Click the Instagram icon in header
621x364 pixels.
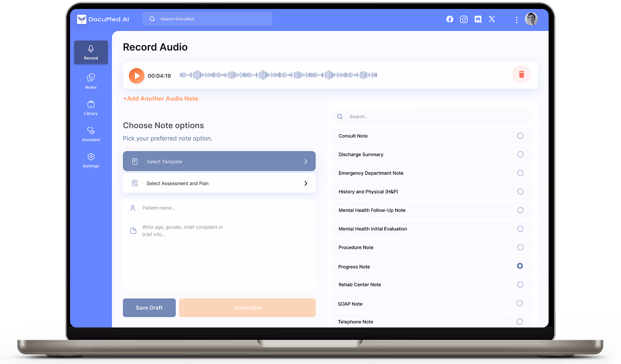[x=464, y=19]
